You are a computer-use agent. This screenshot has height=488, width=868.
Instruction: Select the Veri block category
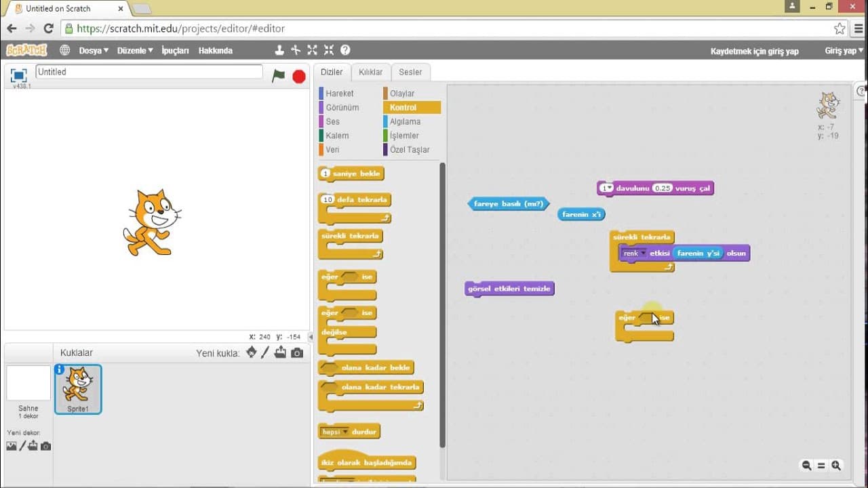[332, 150]
